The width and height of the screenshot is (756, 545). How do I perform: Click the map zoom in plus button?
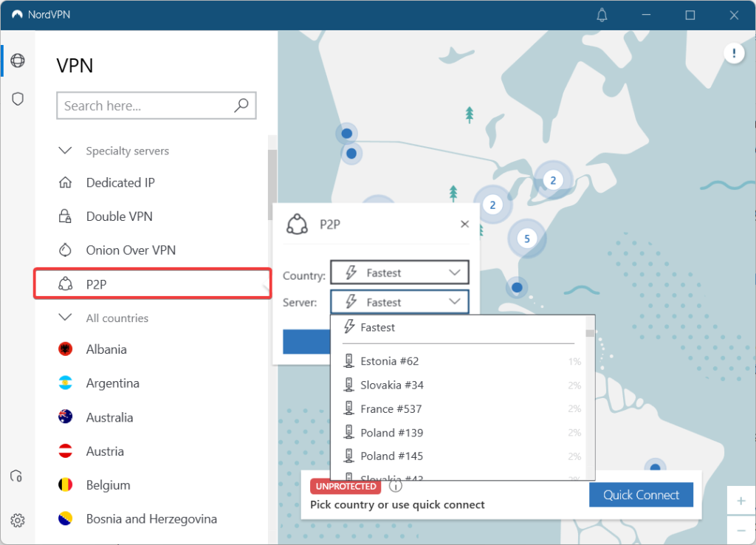tap(741, 501)
